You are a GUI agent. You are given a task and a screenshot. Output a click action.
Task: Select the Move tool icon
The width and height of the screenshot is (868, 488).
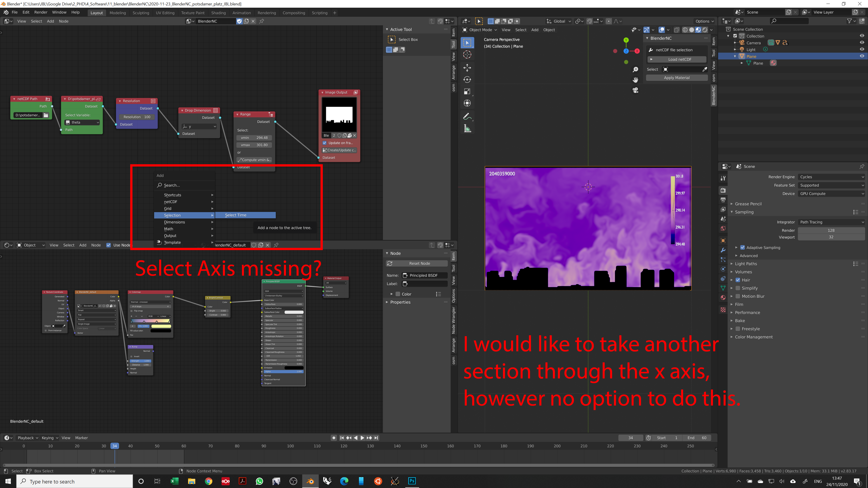click(467, 68)
